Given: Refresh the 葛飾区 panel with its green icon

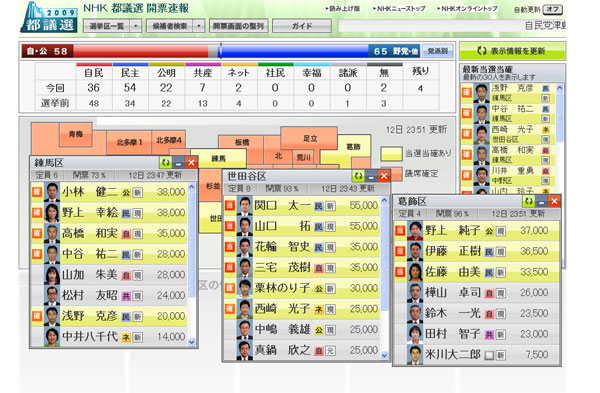Looking at the screenshot, I should pos(529,201).
